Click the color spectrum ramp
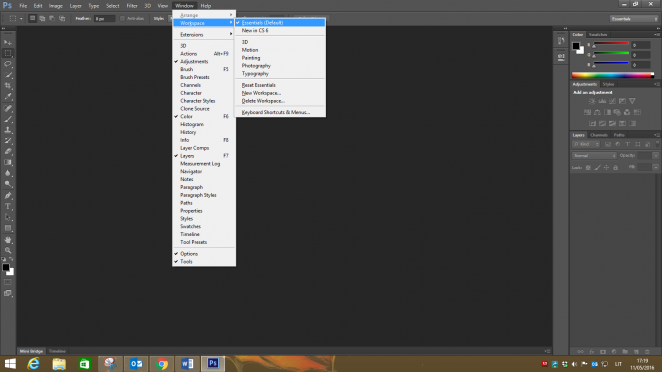This screenshot has height=372, width=662. click(613, 76)
